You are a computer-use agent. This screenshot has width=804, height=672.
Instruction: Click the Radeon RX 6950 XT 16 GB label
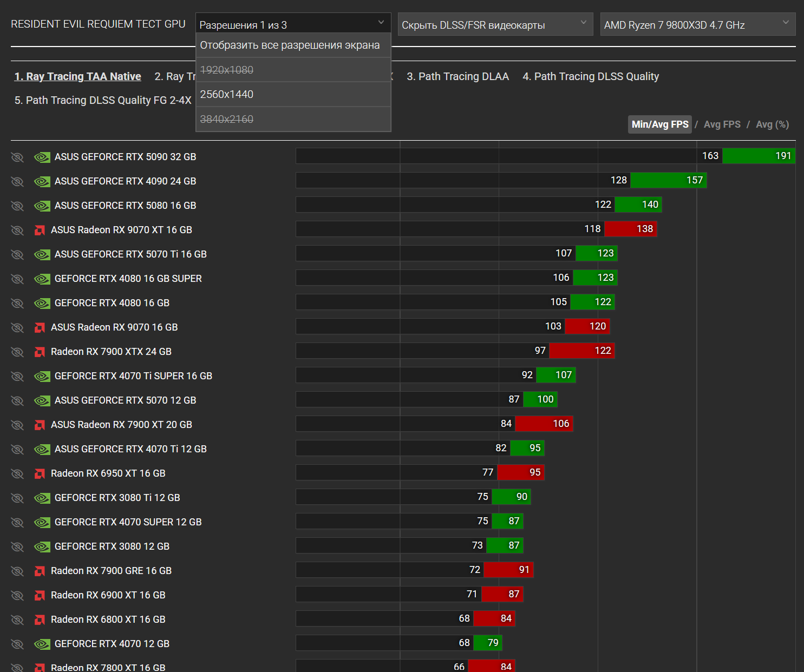click(x=108, y=473)
